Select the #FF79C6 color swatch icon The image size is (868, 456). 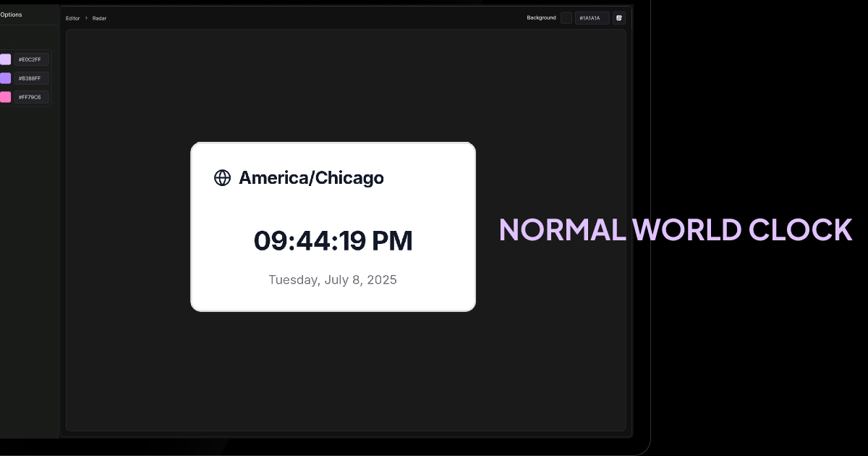tap(5, 96)
